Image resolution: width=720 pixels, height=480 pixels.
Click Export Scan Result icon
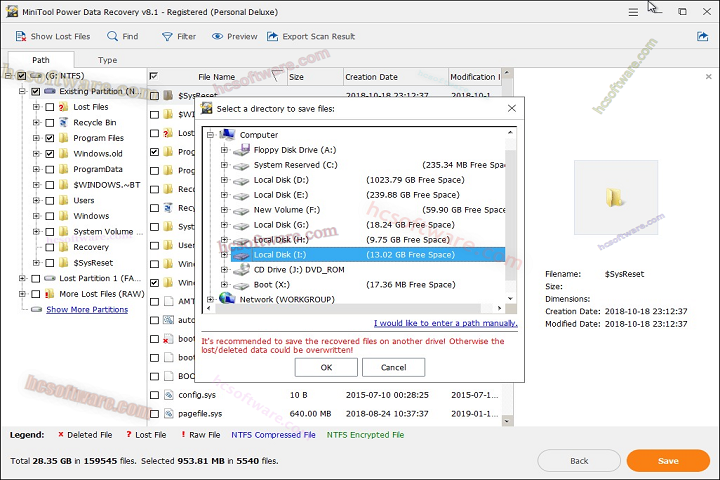click(x=273, y=36)
